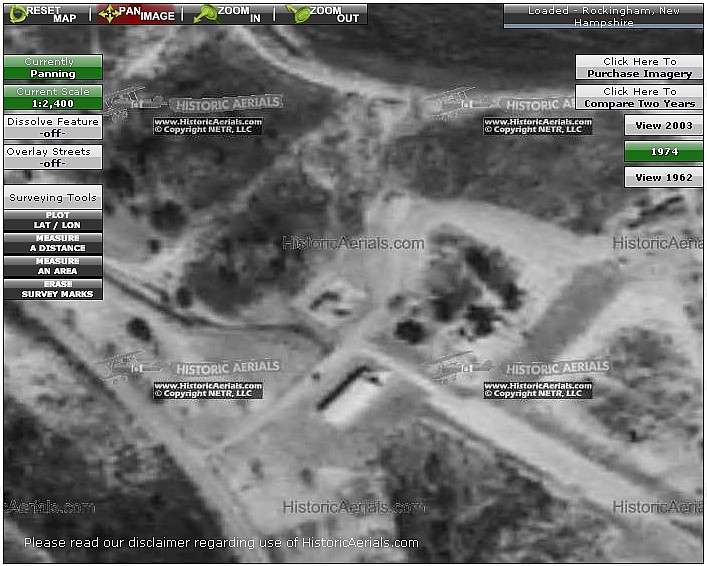Switch to View 2003 imagery

663,125
